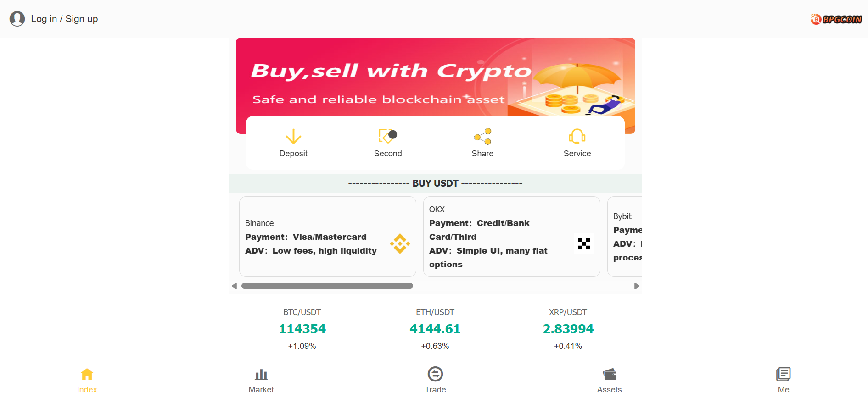Click the Deposit down-arrow icon

(293, 137)
